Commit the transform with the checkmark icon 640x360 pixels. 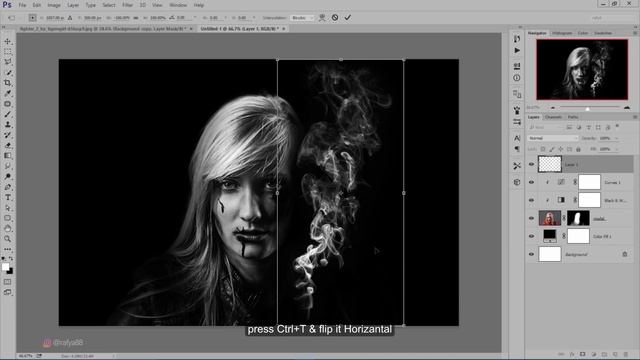tap(348, 18)
